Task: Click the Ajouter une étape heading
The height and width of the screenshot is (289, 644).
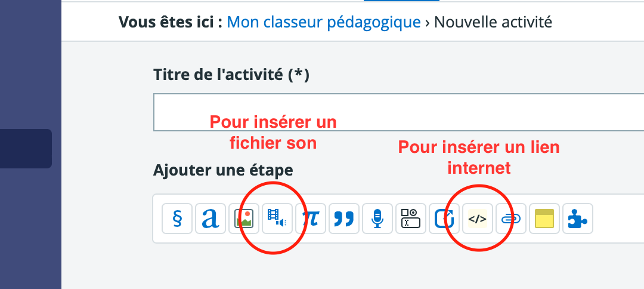Action: 223,170
